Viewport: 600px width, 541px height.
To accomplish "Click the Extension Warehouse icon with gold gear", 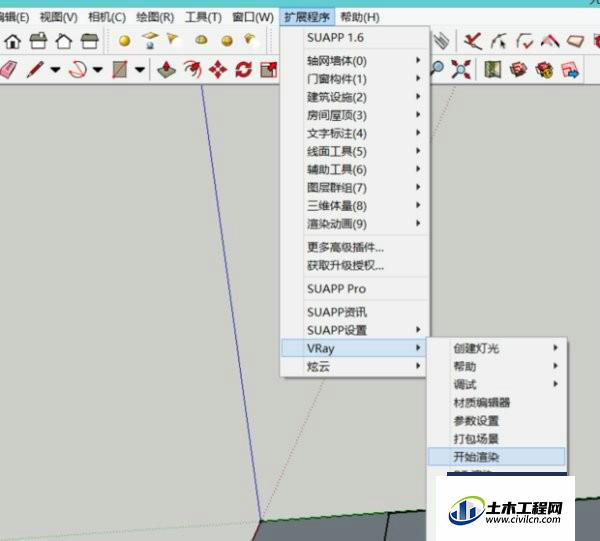I will [545, 70].
